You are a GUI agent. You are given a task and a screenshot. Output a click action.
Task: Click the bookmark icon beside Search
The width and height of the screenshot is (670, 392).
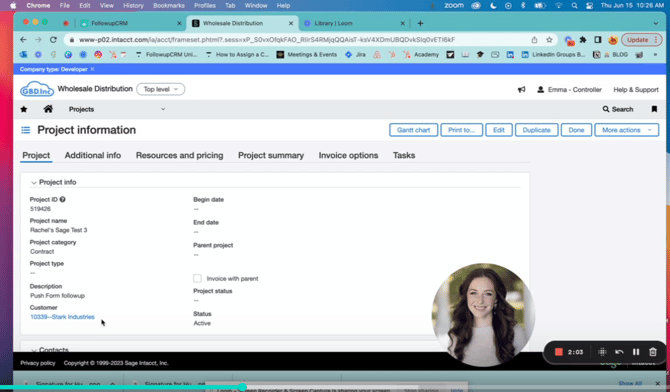click(654, 109)
